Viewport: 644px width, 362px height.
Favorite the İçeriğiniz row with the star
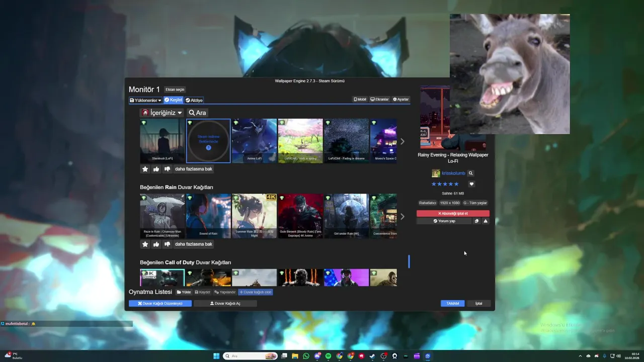click(145, 169)
